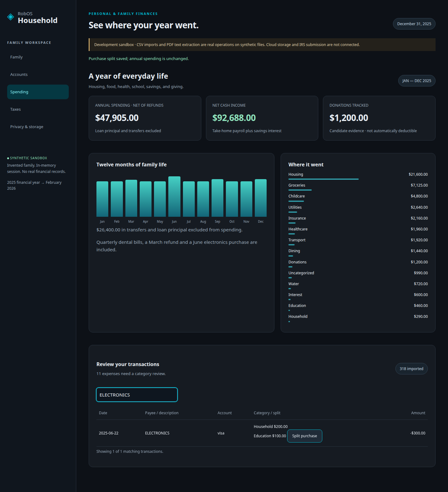Click the Amount column header
448x492 pixels.
click(x=418, y=413)
